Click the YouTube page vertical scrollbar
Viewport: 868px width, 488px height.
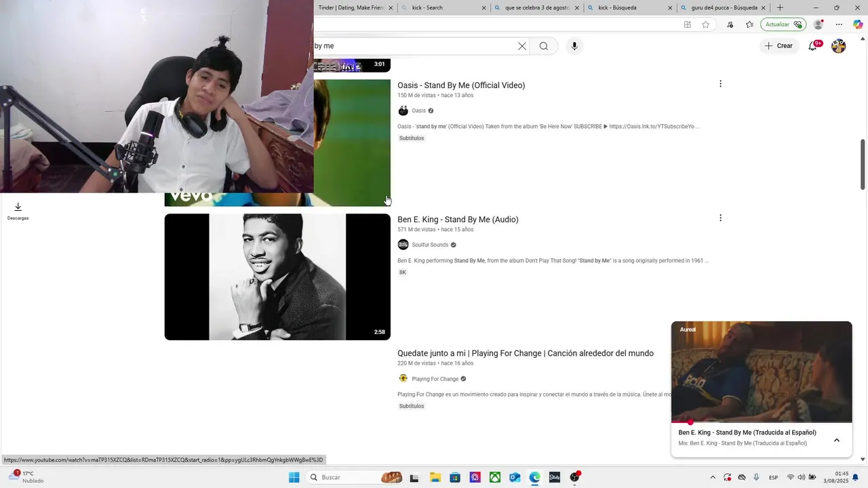coord(863,164)
